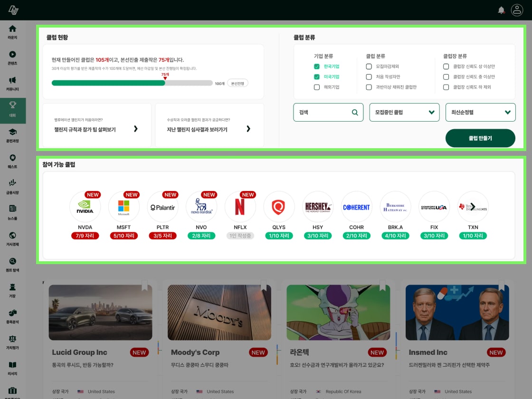This screenshot has height=399, width=532.
Task: Open the Insmed Inc card thumbnail
Action: click(457, 313)
